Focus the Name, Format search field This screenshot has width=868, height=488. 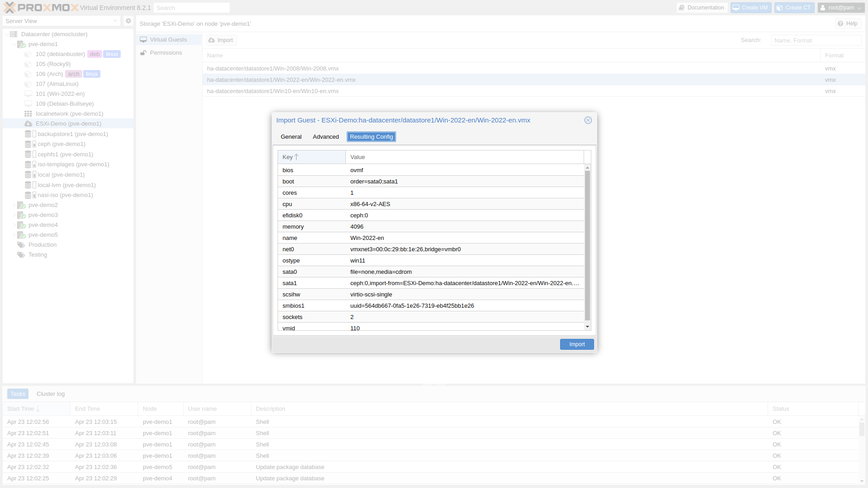click(x=816, y=40)
